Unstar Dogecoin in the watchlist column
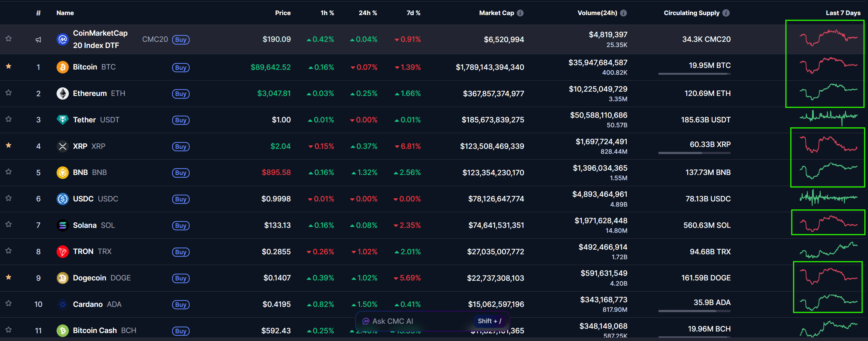The image size is (868, 341). click(9, 277)
